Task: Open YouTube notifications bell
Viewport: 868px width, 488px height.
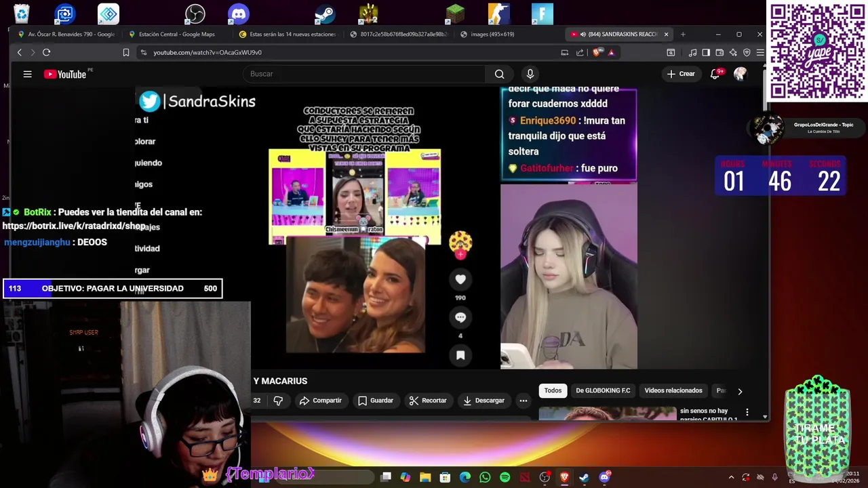Action: (x=715, y=74)
